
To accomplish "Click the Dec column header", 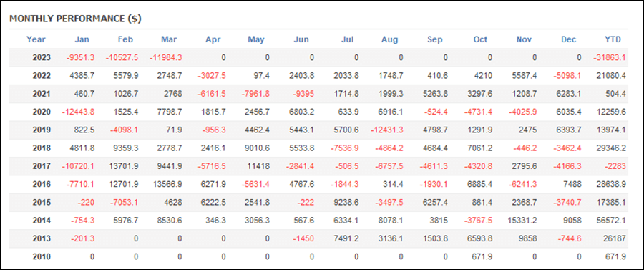I will pyautogui.click(x=569, y=39).
